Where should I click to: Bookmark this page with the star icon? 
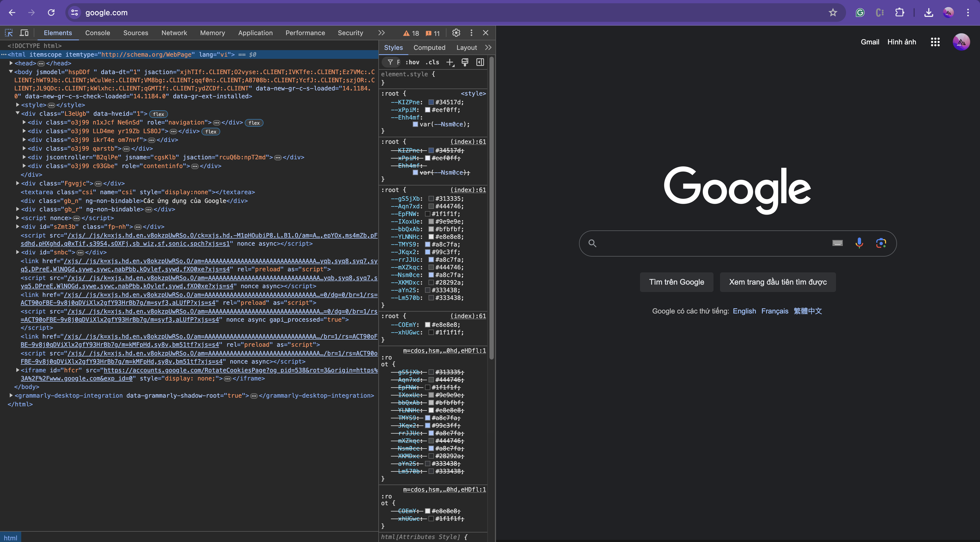[x=833, y=13]
